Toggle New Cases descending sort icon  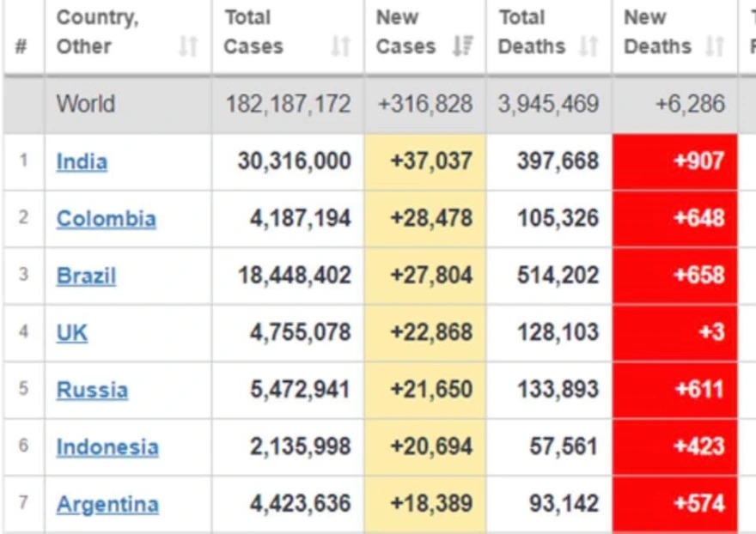pos(463,46)
